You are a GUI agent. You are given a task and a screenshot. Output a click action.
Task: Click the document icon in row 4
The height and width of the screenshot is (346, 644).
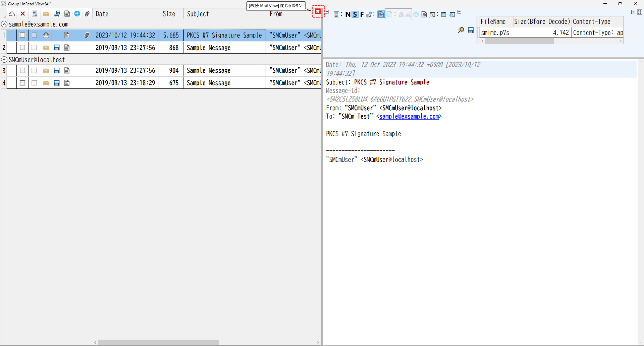pyautogui.click(x=67, y=83)
